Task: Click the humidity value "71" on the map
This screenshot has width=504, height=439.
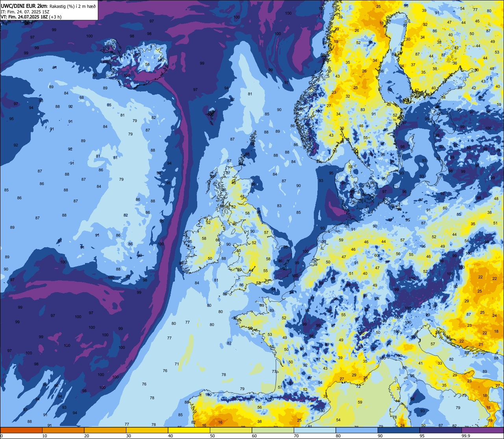Action: [177, 364]
